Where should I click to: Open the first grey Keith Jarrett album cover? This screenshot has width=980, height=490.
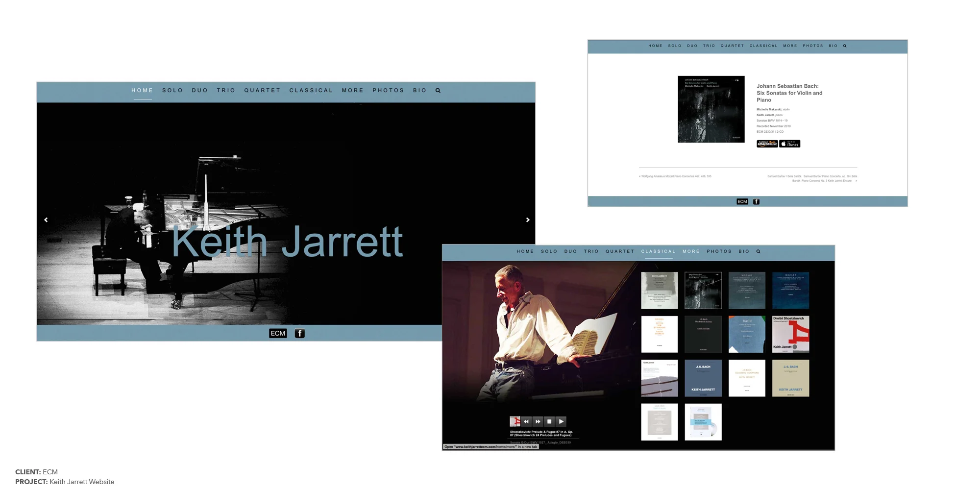[x=660, y=291]
